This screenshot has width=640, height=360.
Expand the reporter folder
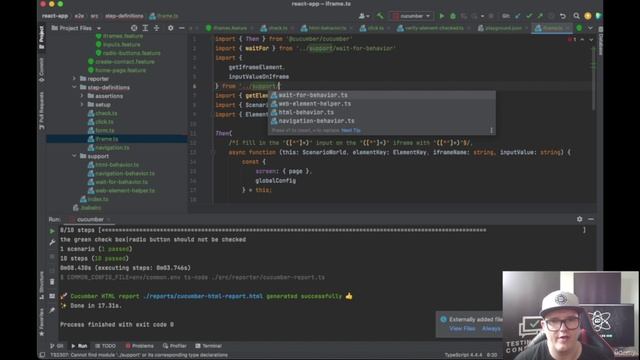pyautogui.click(x=74, y=78)
